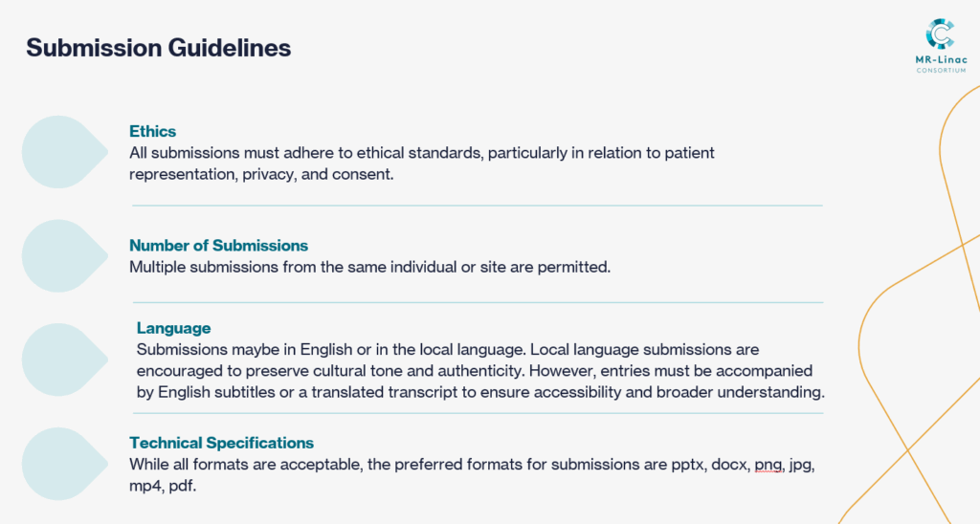The height and width of the screenshot is (524, 980).
Task: Select the divider line below Ethics section
Action: point(477,206)
